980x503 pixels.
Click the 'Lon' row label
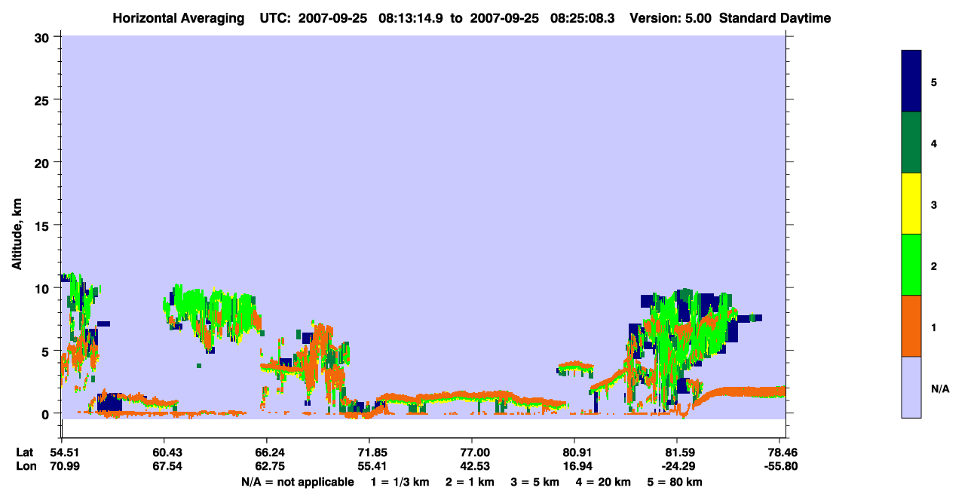coord(25,466)
